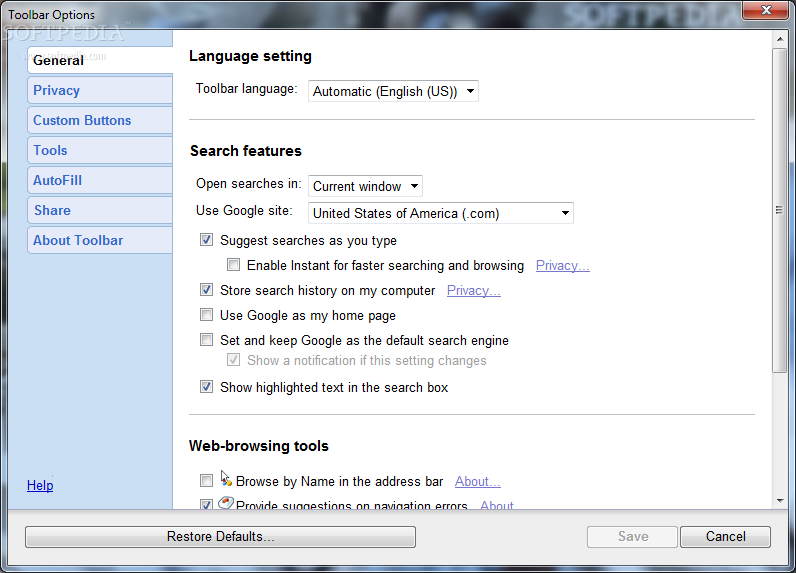
Task: Go to the AutoFill tab
Action: (100, 180)
